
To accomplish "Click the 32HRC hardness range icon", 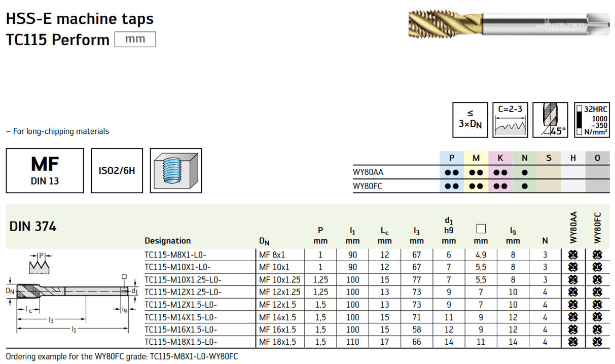I will pyautogui.click(x=592, y=120).
